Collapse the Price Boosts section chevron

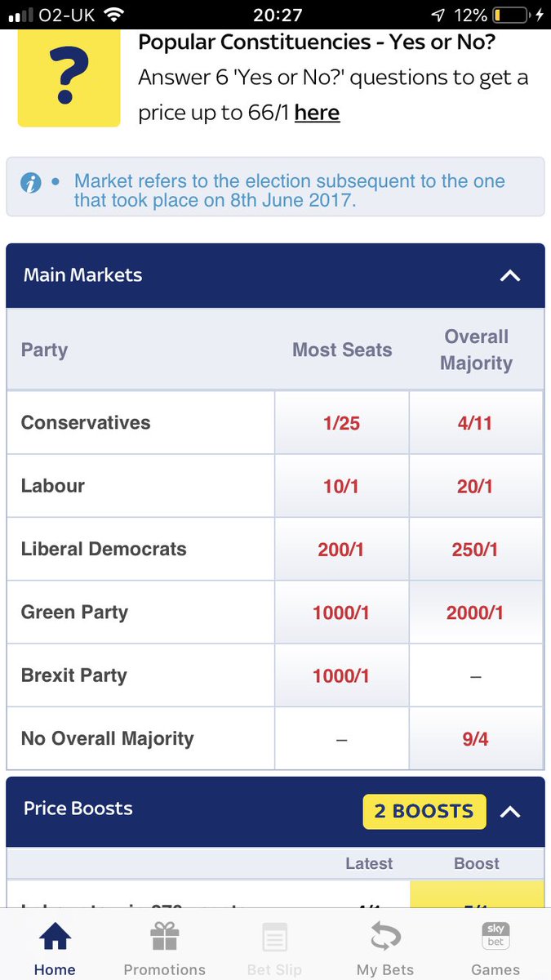point(510,812)
